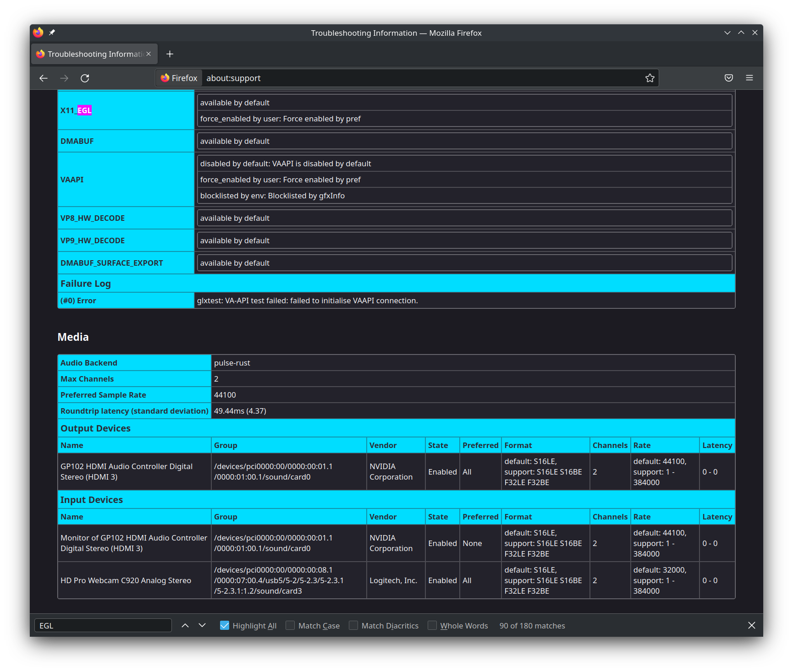Image resolution: width=793 pixels, height=672 pixels.
Task: Select the VAAPI row label
Action: pyautogui.click(x=72, y=180)
